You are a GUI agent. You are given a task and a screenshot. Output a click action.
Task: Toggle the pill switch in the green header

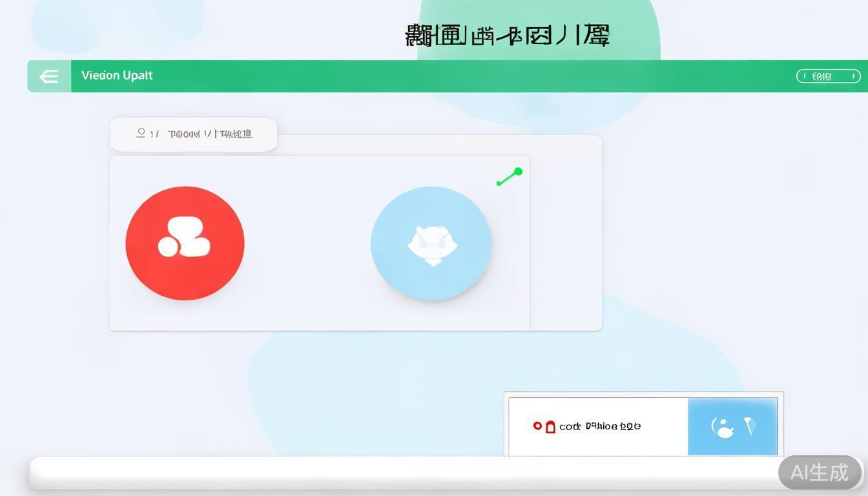pos(829,76)
